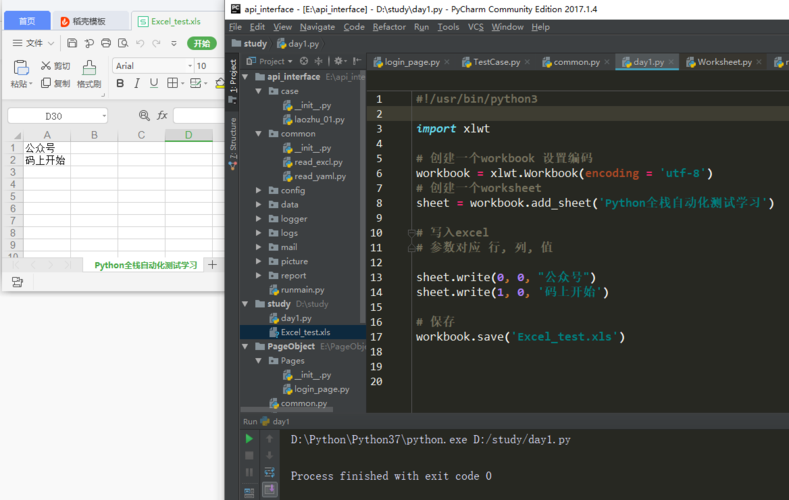
Task: Click the borders grid icon in WPS
Action: click(172, 83)
